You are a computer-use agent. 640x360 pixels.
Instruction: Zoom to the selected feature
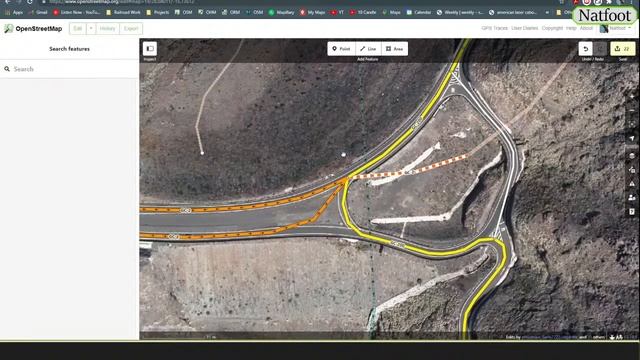632,124
